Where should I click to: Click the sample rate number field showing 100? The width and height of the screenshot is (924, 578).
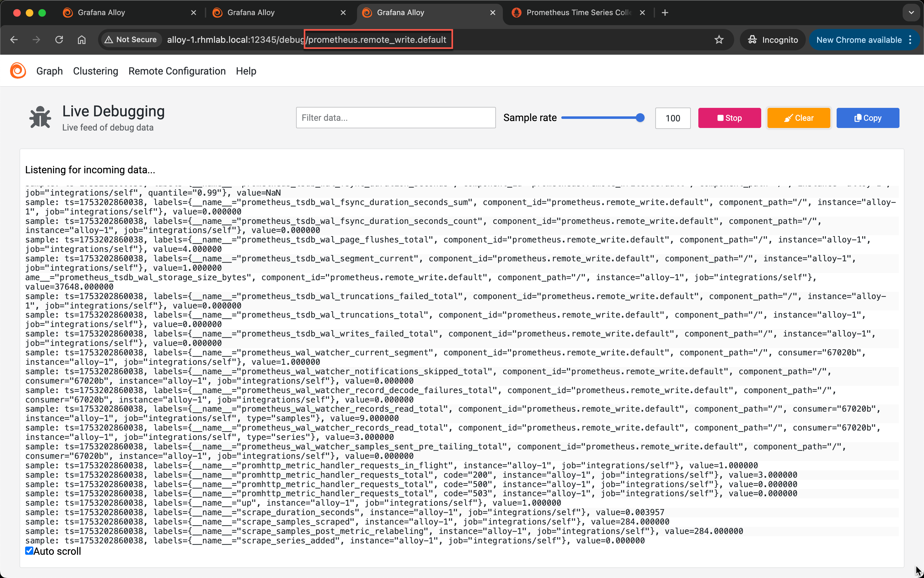(x=673, y=118)
